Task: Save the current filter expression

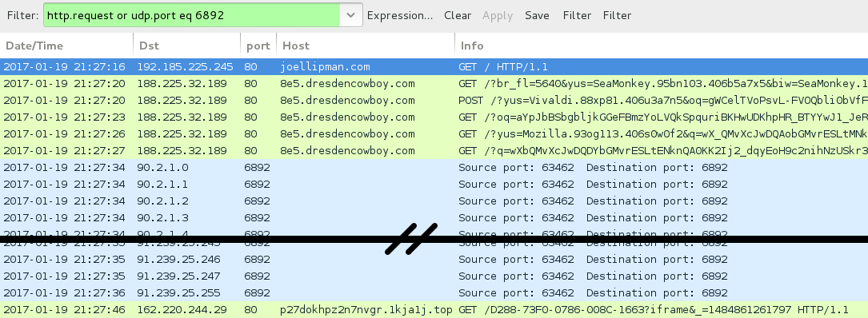Action: click(x=537, y=15)
